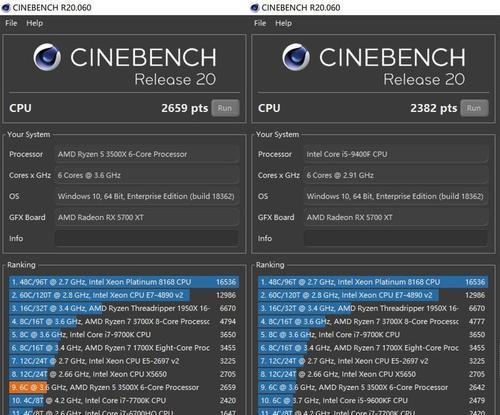Open the Help menu in right window
500x415 pixels.
tap(284, 23)
